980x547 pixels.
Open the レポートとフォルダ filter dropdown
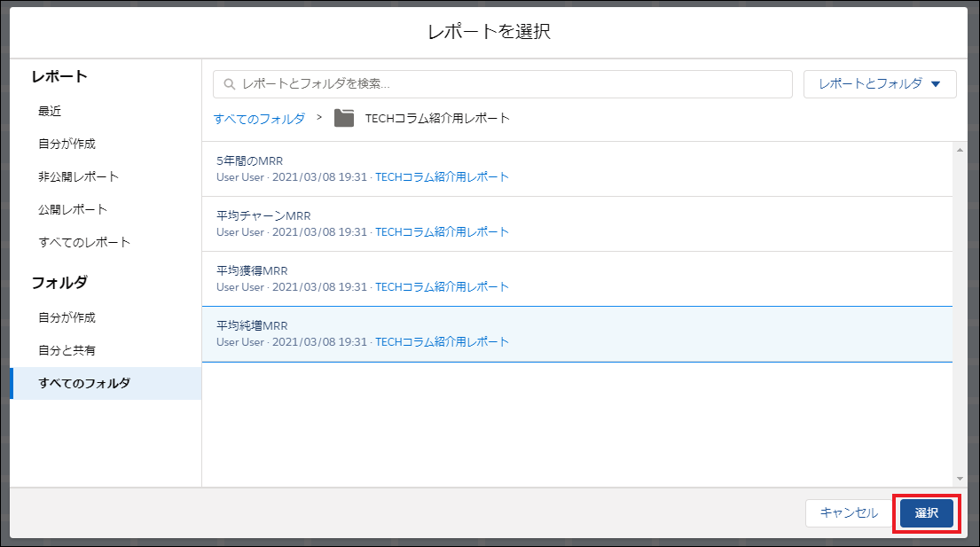[x=879, y=84]
